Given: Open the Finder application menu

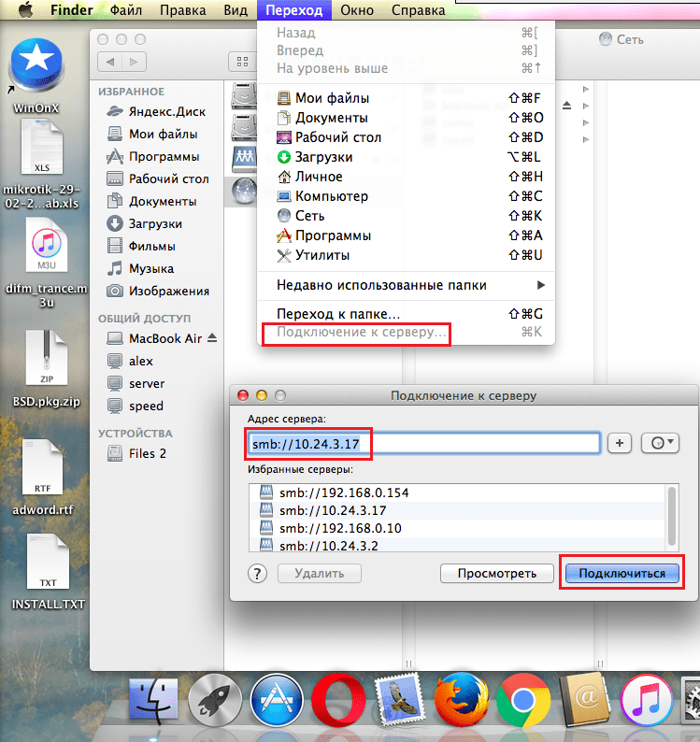Looking at the screenshot, I should pos(71,10).
